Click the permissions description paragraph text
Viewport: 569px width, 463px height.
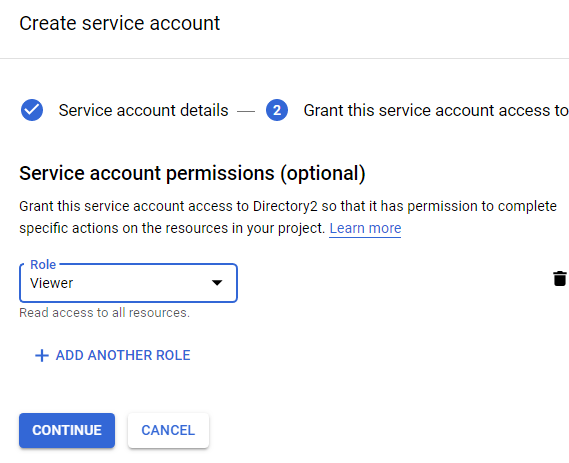(x=288, y=217)
